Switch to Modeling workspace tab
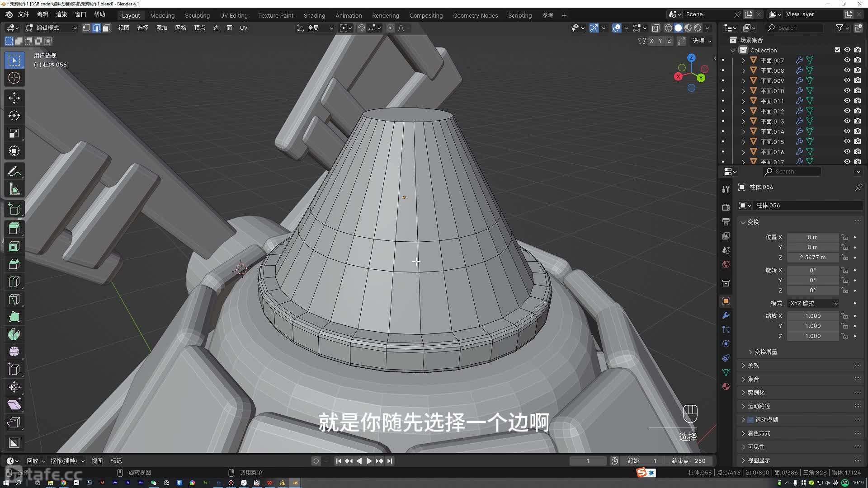Viewport: 868px width, 488px height. 162,15
